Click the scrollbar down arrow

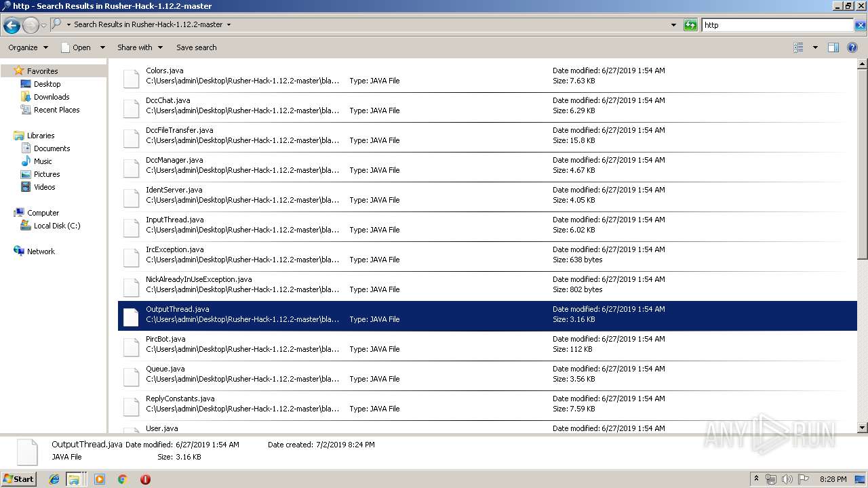point(863,428)
